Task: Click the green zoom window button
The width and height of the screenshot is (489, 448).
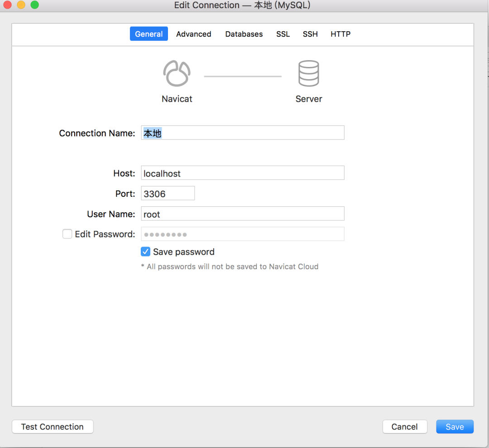Action: point(34,5)
